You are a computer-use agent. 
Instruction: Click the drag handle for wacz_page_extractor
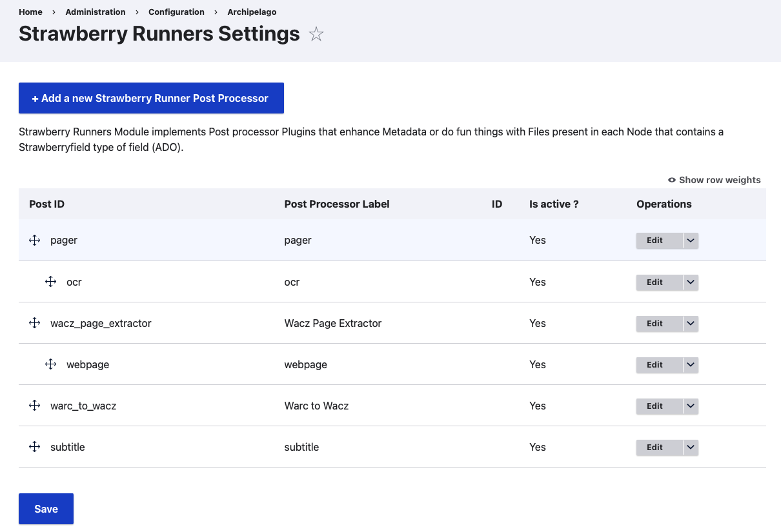click(35, 323)
